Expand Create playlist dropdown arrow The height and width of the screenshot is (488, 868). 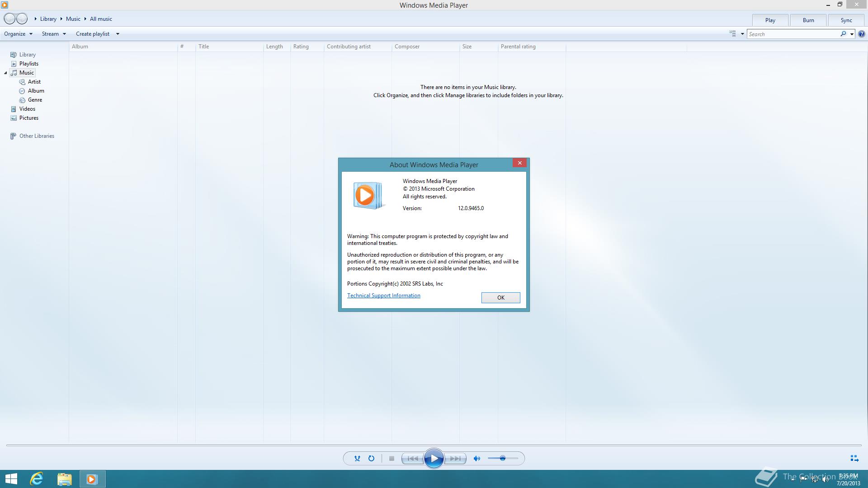(118, 34)
